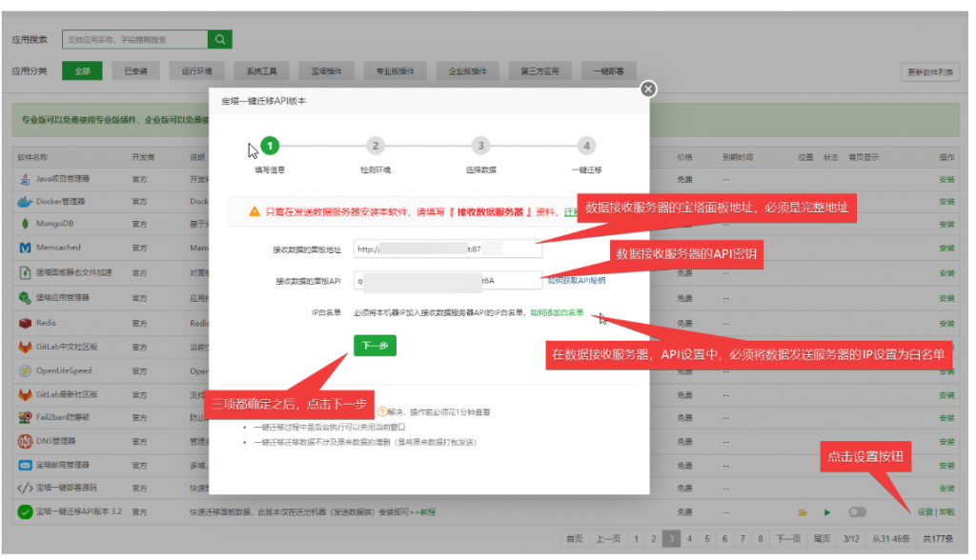This screenshot has width=976, height=560.
Task: Open the 如何添加白名单 link
Action: point(557,312)
